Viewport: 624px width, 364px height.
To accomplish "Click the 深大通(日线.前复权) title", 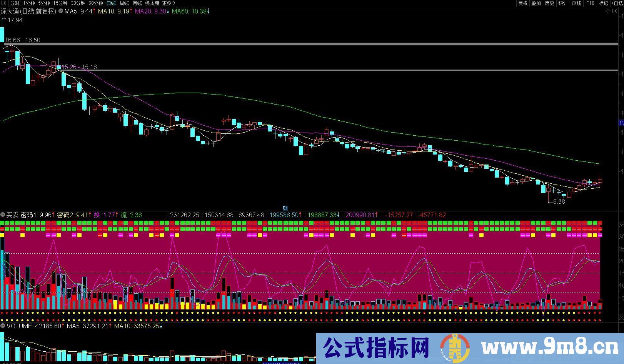I will coord(28,11).
